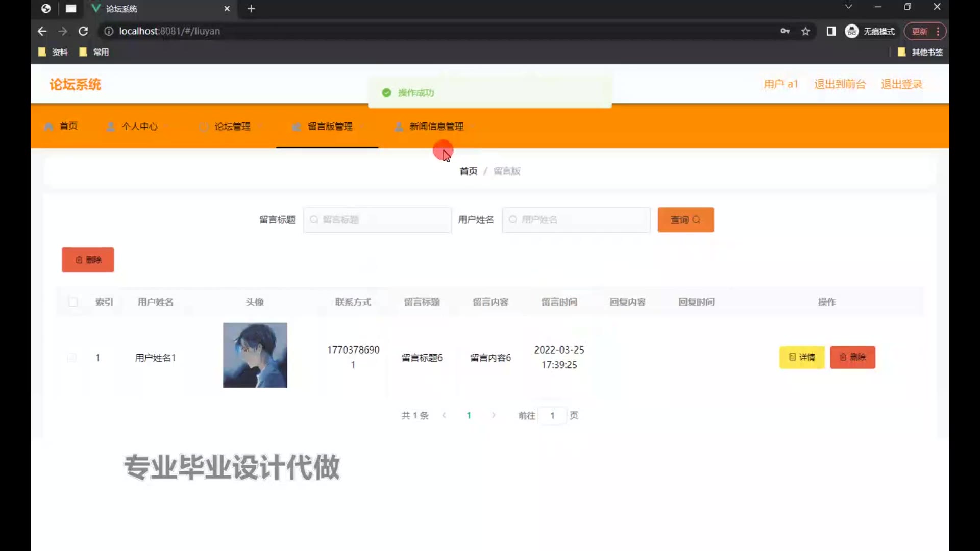980x551 pixels.
Task: Toggle the select-all checkbox in the table header
Action: [73, 302]
